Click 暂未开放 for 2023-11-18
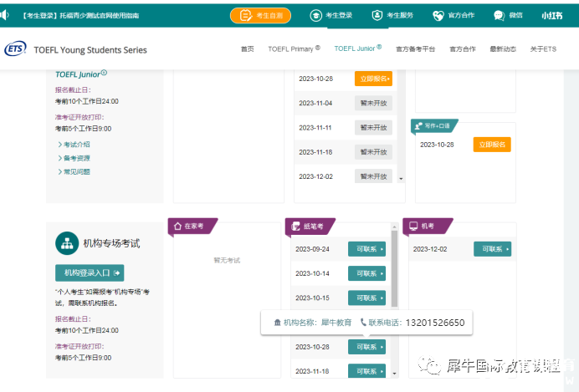Viewport: 579px width, 392px height. pos(373,152)
